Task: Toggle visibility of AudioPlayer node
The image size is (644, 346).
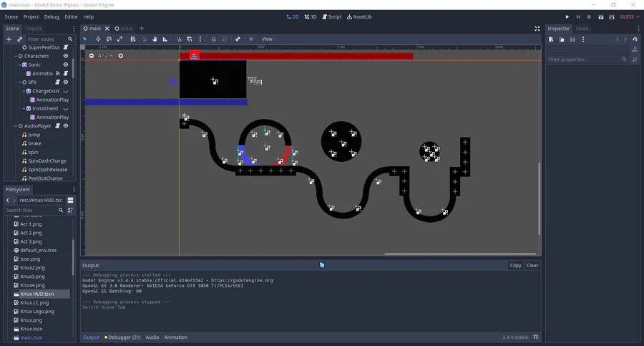Action: [66, 126]
